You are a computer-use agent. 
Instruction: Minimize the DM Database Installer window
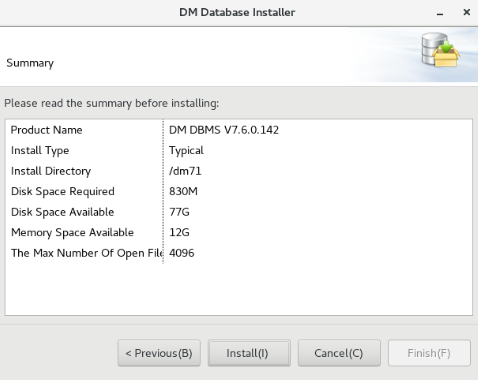pos(440,13)
